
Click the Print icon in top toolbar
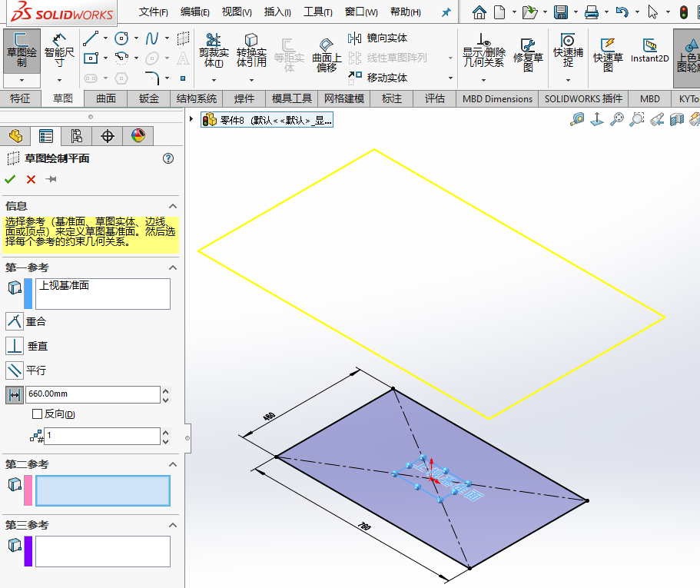point(592,12)
